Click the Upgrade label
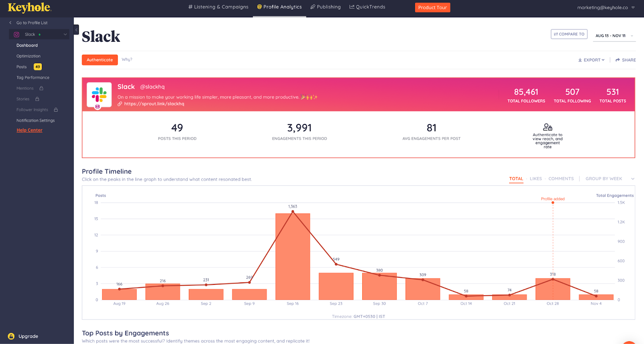Viewport: 644px width, 344px height. point(28,336)
